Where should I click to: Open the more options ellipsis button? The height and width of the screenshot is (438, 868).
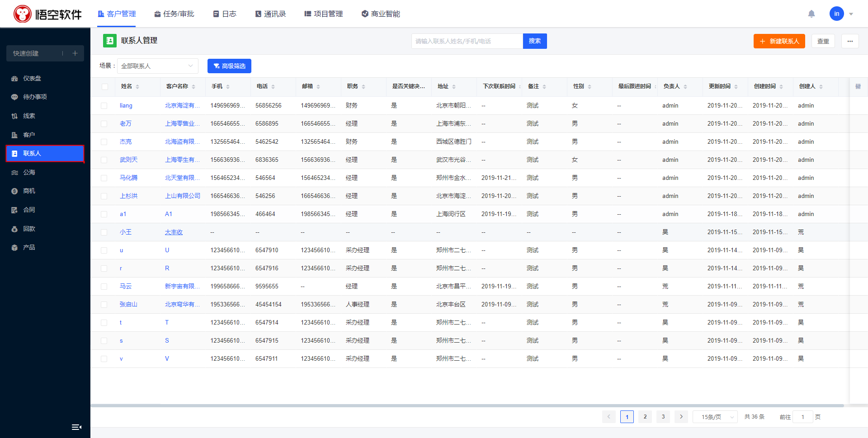pos(850,41)
